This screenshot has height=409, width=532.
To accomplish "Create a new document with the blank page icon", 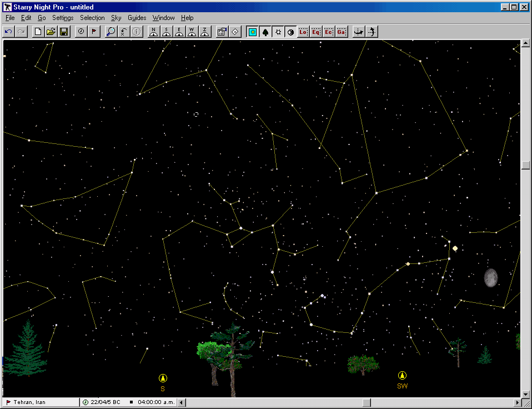I will [x=38, y=32].
